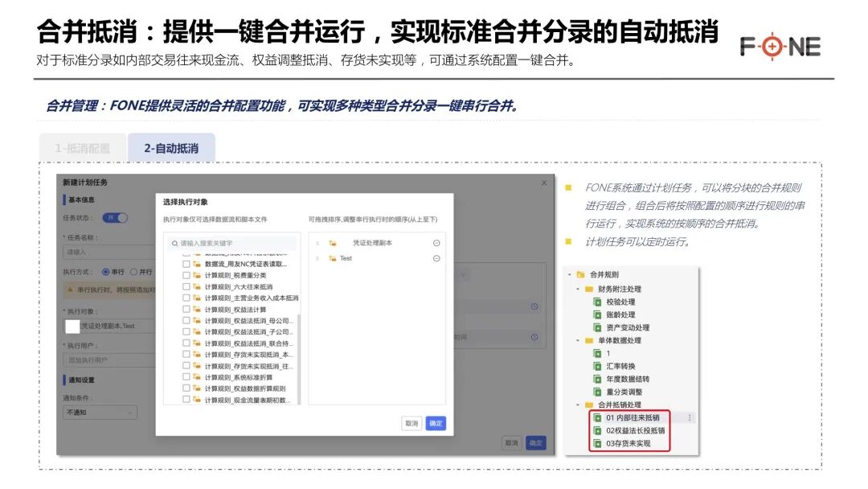Collapse the 财务附注处理 tree node

coord(578,289)
